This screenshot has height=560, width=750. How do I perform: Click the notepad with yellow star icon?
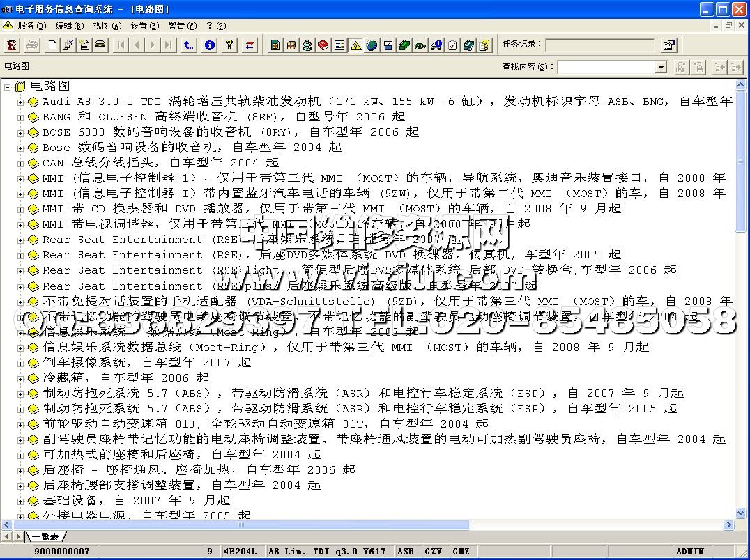pyautogui.click(x=84, y=45)
